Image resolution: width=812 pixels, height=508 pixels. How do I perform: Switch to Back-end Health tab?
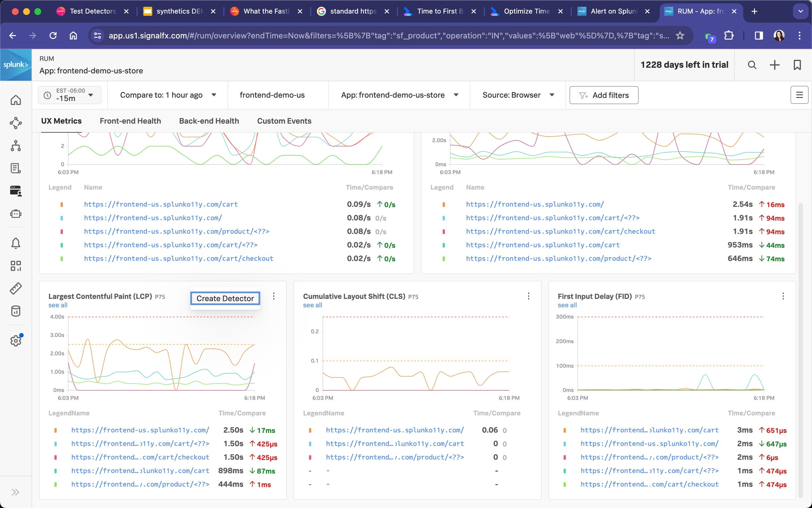point(209,121)
